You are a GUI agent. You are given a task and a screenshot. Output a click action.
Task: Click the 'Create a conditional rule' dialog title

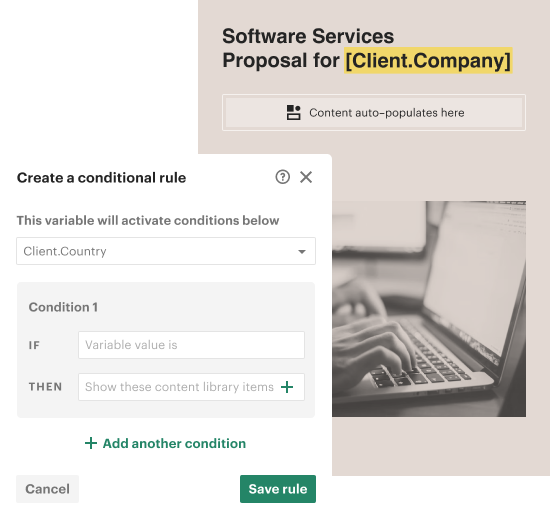(x=101, y=178)
